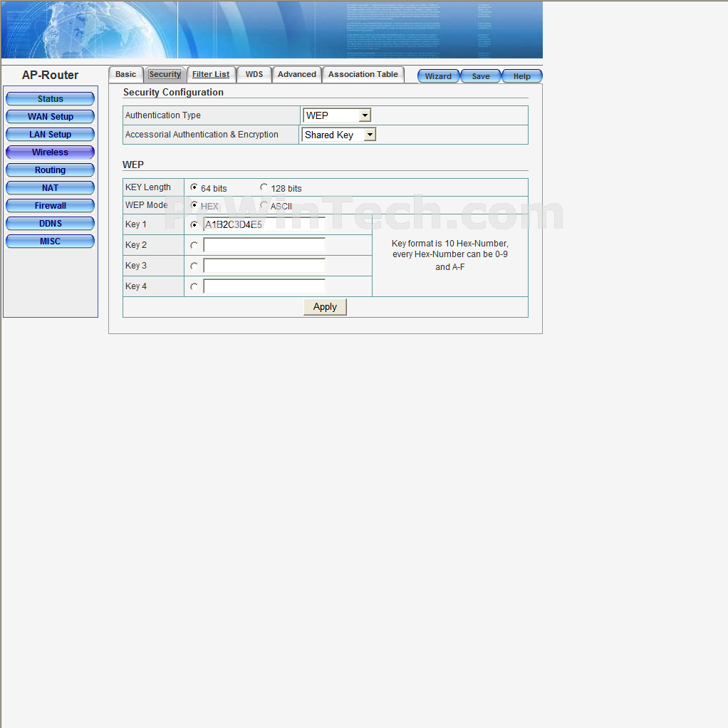728x728 pixels.
Task: Open DDNS configuration
Action: 50,224
